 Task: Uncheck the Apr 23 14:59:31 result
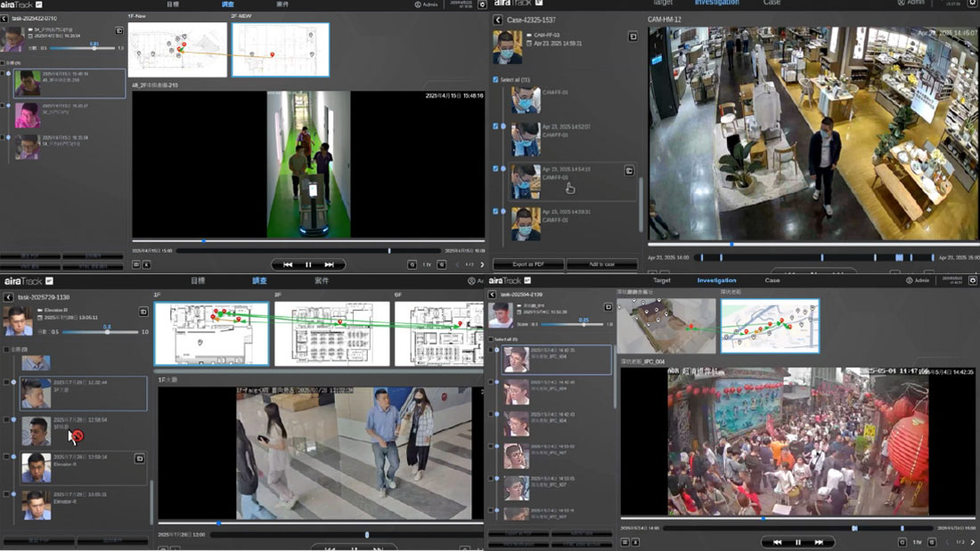[496, 212]
